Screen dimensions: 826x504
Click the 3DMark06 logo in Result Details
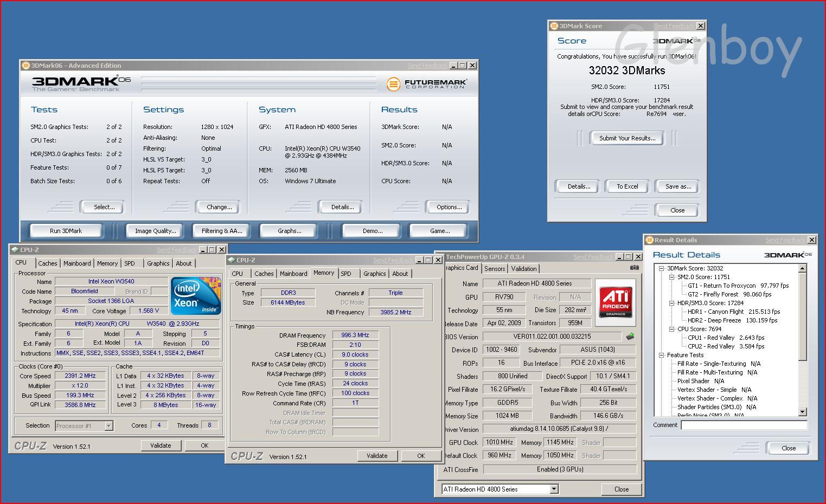tap(787, 255)
